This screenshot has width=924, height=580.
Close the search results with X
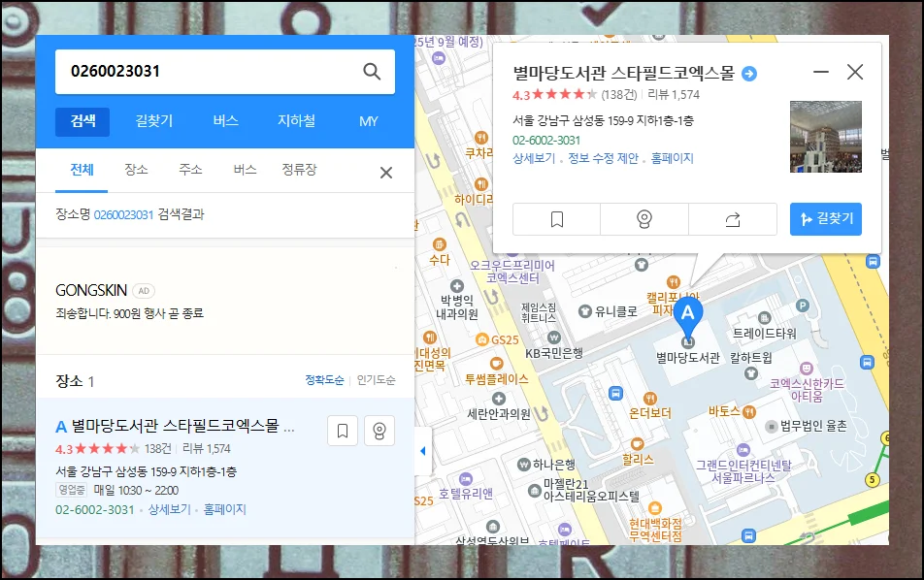point(385,173)
